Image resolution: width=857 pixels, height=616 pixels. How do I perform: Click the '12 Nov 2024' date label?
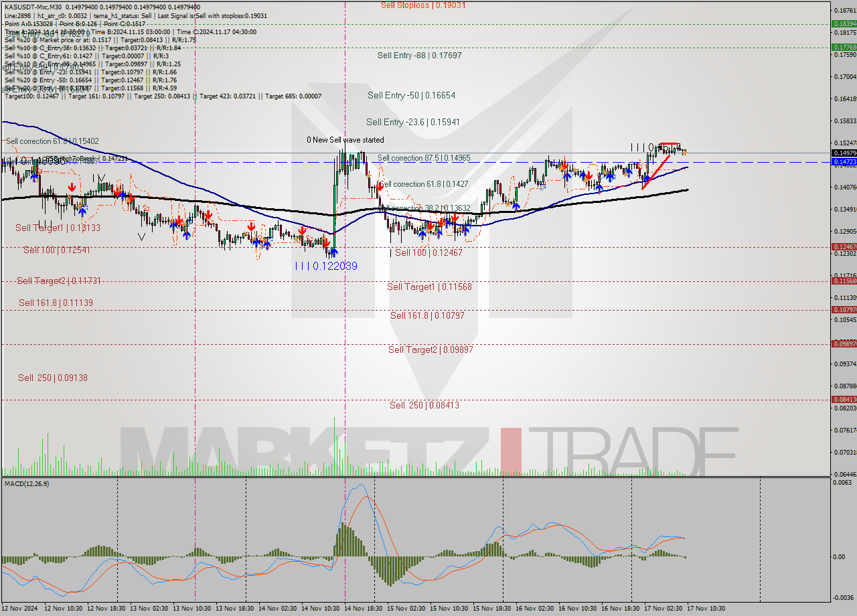coord(20,609)
